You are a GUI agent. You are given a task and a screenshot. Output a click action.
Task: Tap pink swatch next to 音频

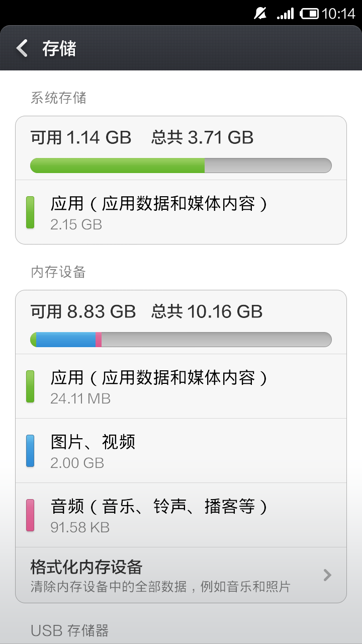point(30,515)
